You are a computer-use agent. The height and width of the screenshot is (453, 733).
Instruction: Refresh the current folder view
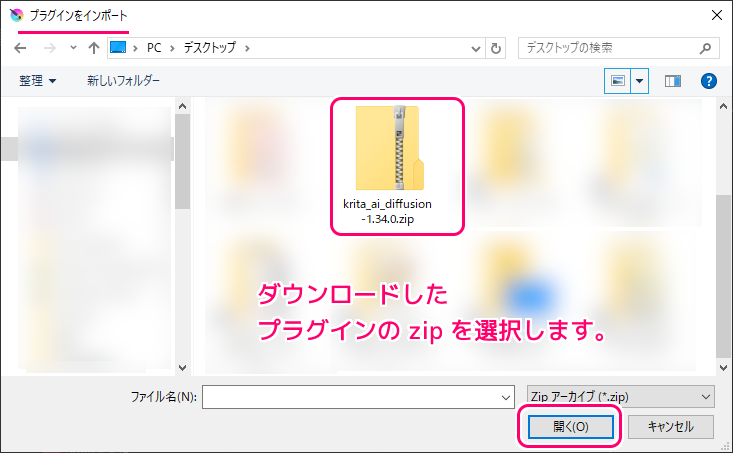click(x=496, y=48)
